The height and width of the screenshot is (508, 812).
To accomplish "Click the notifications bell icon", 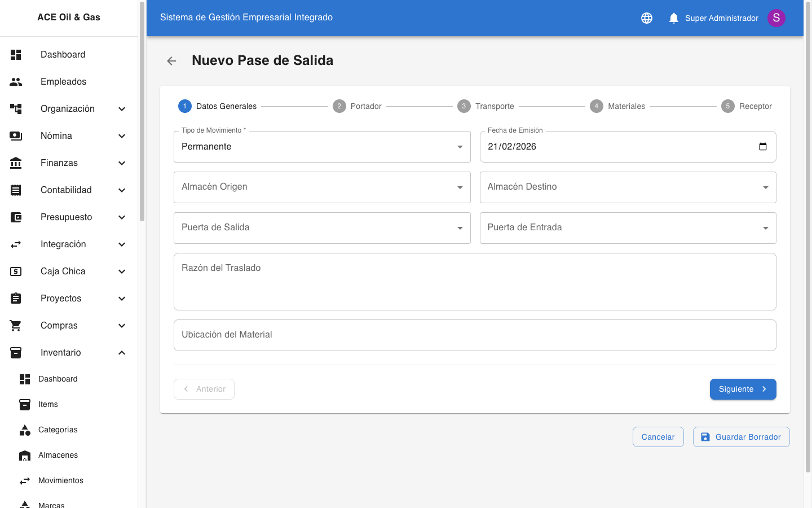I will [673, 17].
